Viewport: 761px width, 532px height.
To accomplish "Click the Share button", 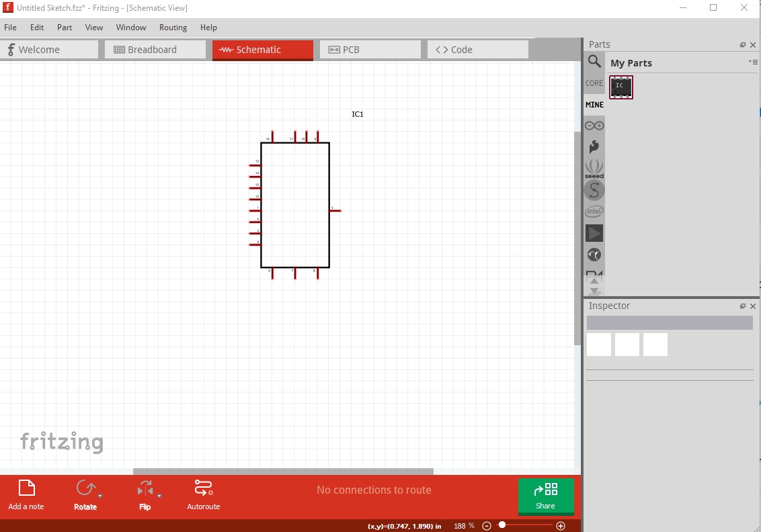I will point(546,496).
